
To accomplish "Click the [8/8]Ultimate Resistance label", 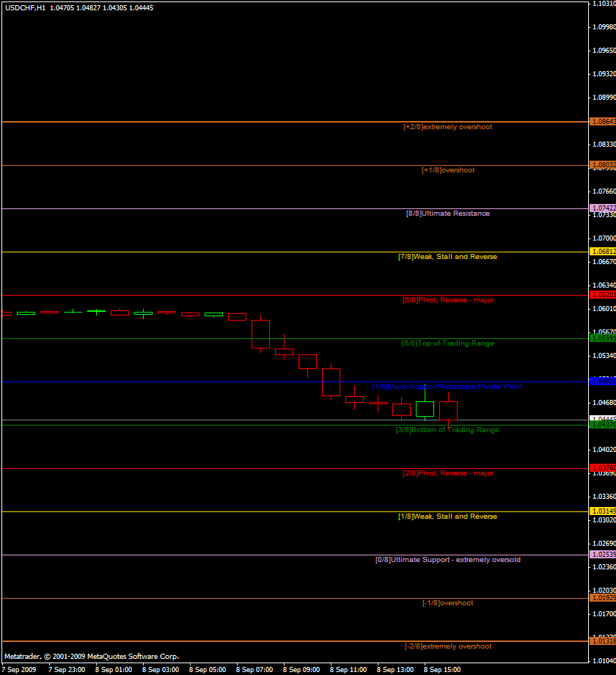I will [448, 214].
